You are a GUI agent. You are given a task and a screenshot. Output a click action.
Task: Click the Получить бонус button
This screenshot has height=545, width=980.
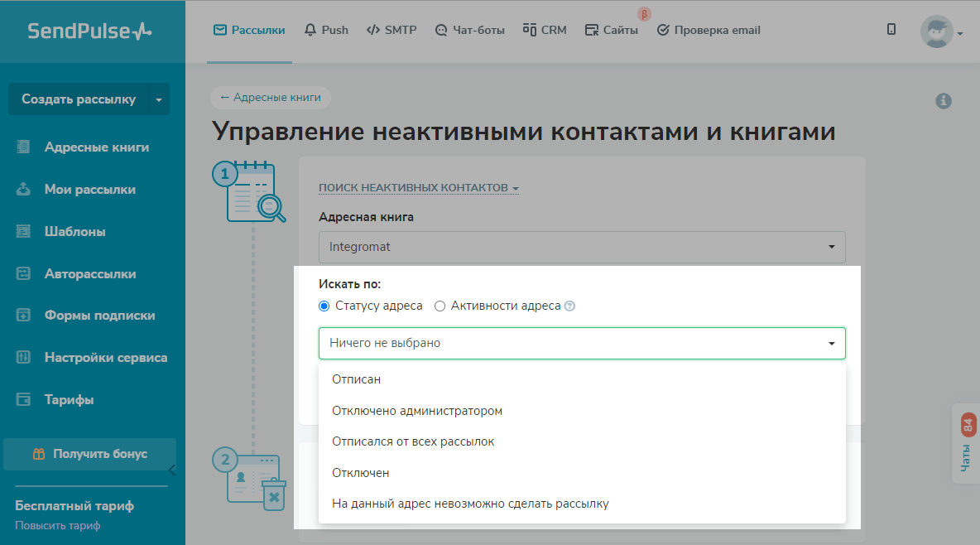coord(89,454)
